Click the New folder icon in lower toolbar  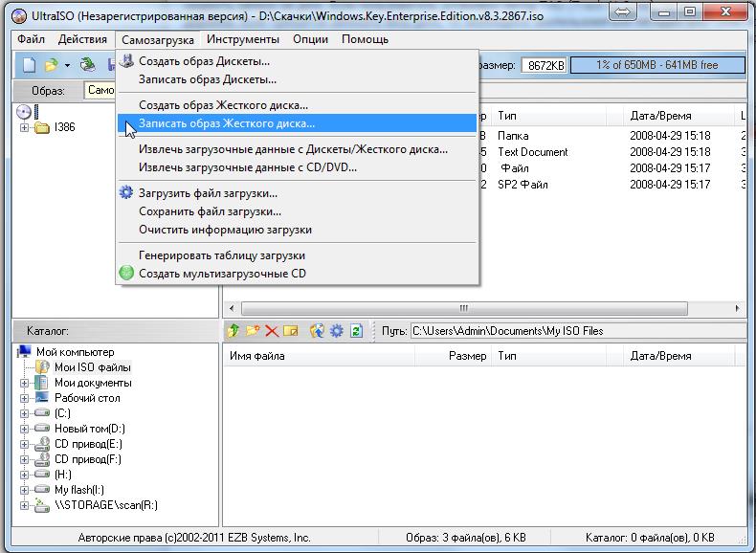[x=253, y=331]
